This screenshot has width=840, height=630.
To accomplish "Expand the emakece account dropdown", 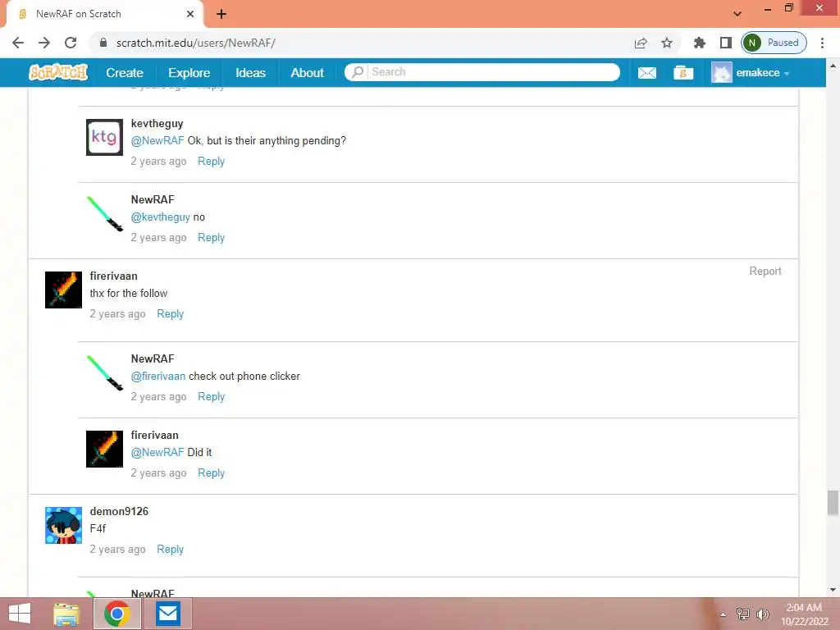I will [x=787, y=73].
